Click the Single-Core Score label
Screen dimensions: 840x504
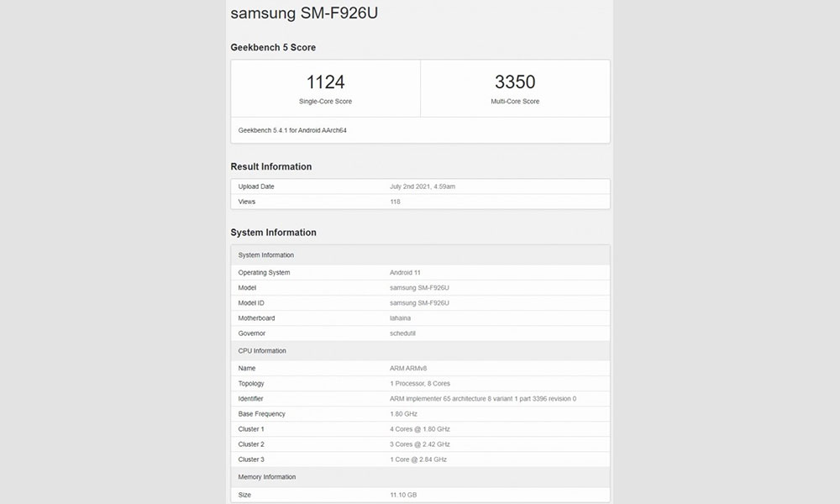[x=325, y=102]
